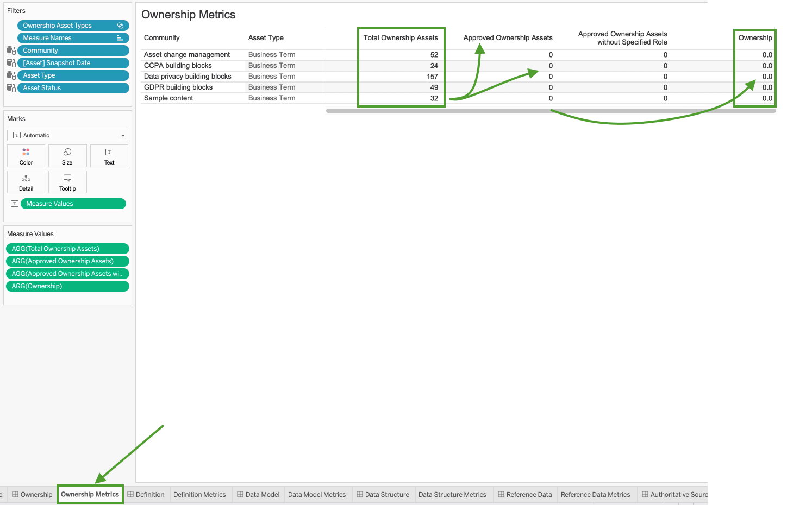812x505 pixels.
Task: Expand the Automatic mark type dropdown
Action: [x=123, y=136]
